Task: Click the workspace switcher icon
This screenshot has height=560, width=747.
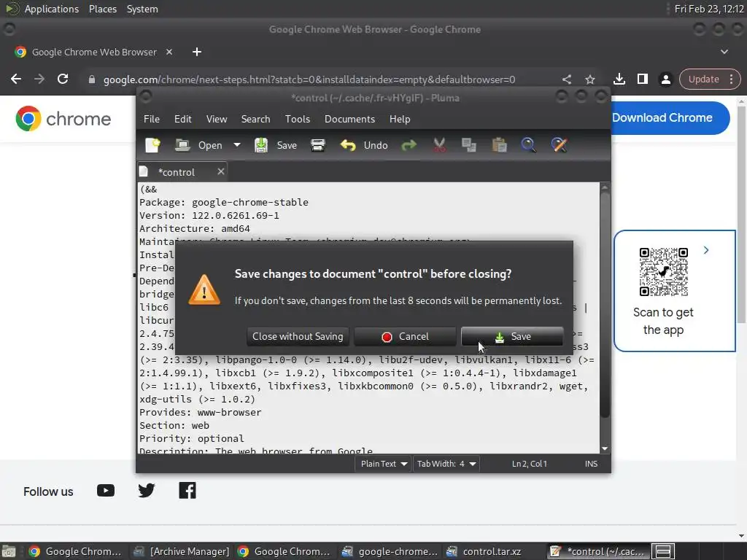Action: pyautogui.click(x=663, y=551)
